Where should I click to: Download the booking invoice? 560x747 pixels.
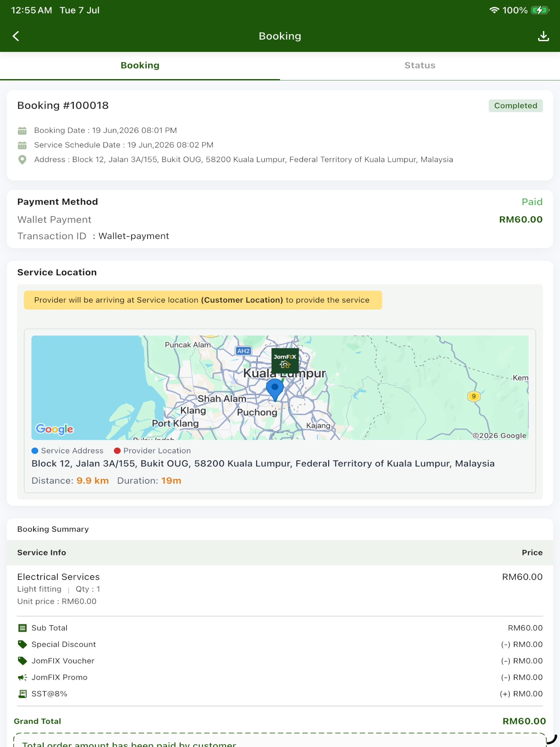pos(543,36)
